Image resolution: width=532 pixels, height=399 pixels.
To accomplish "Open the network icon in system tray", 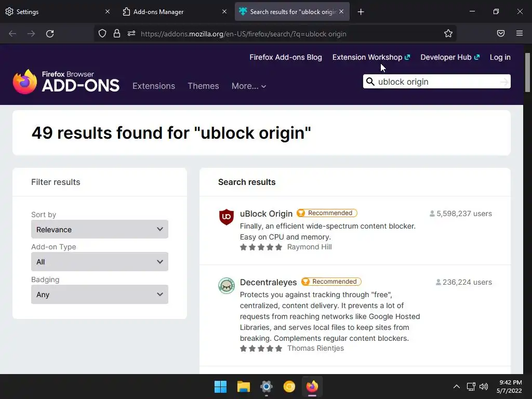I will click(471, 387).
